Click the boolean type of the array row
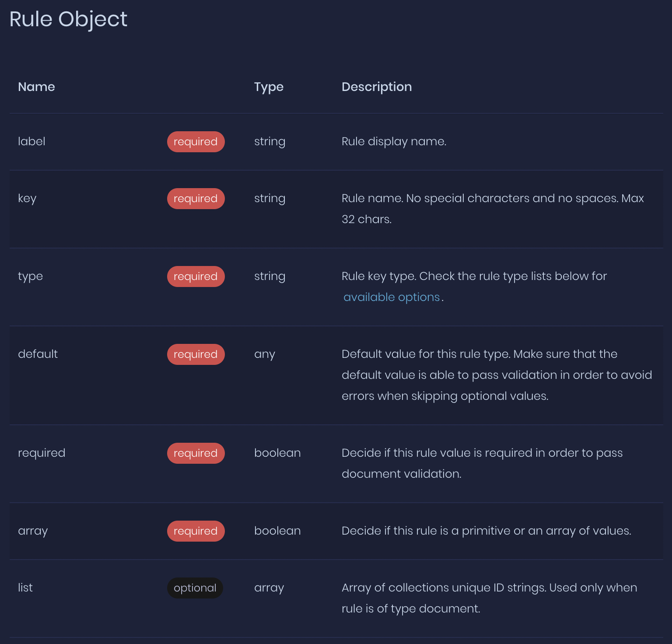The width and height of the screenshot is (672, 644). 277,531
